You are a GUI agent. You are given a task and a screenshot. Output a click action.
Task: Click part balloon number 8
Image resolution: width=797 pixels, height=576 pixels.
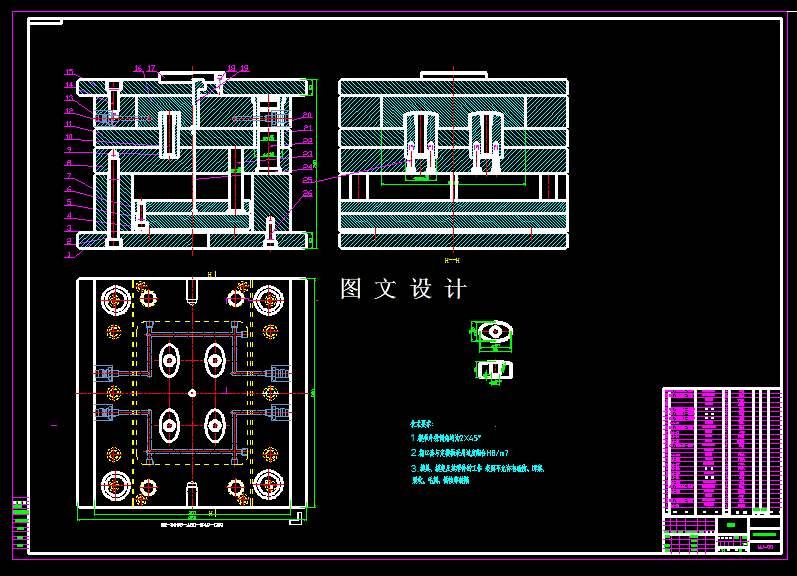click(69, 163)
